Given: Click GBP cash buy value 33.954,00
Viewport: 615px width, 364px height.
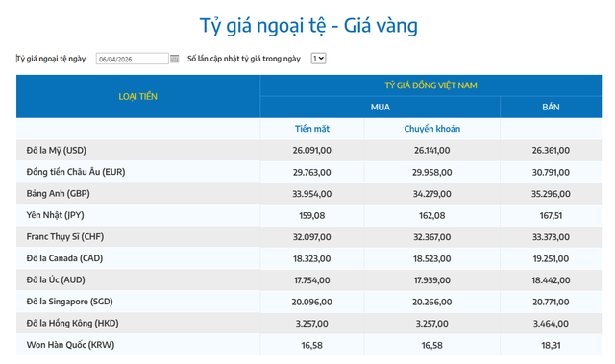Looking at the screenshot, I should [311, 194].
